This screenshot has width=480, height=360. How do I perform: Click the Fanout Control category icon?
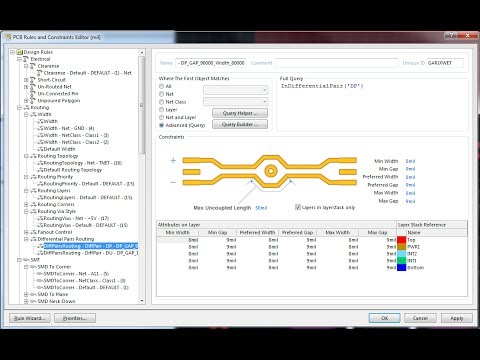(x=33, y=232)
